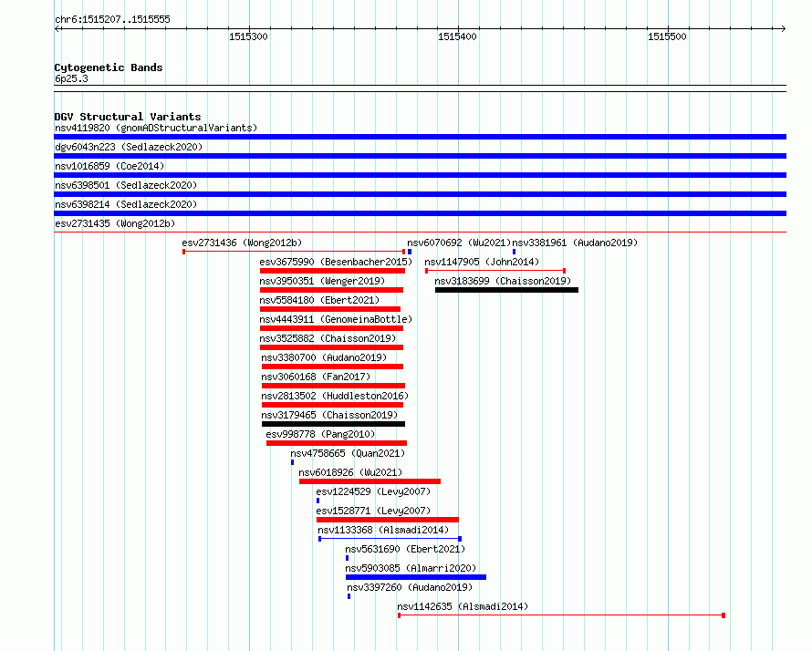Click the 1515300 ruler position label
The width and height of the screenshot is (812, 651).
(248, 36)
